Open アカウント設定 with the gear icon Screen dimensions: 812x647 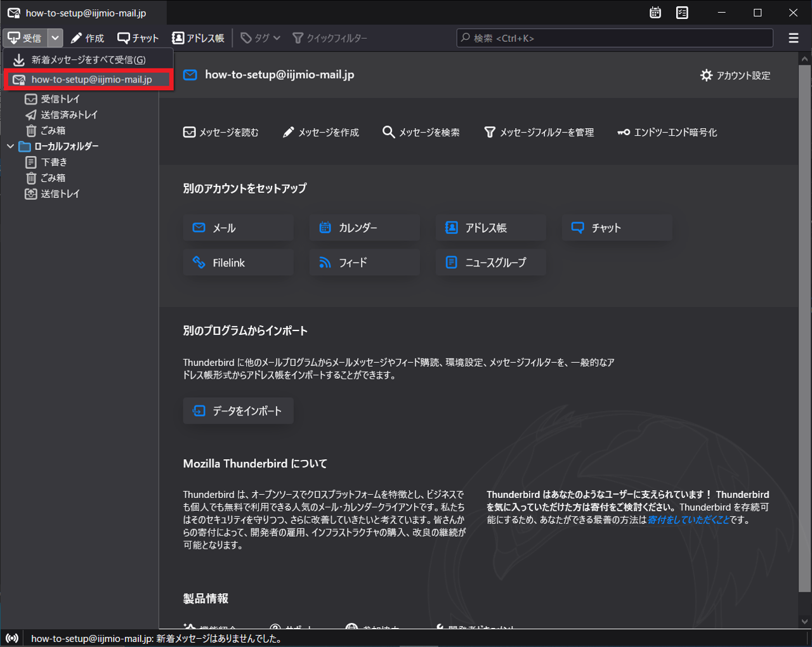click(x=735, y=75)
